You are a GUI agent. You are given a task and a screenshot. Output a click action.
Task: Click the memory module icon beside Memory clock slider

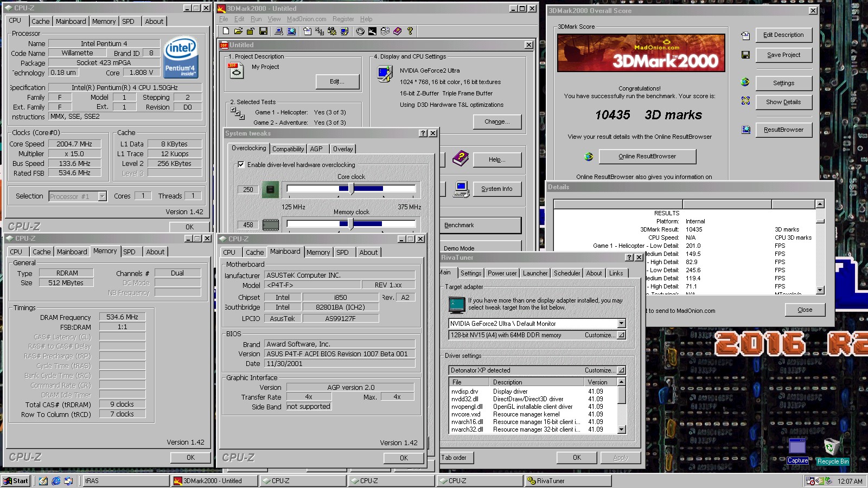[270, 224]
